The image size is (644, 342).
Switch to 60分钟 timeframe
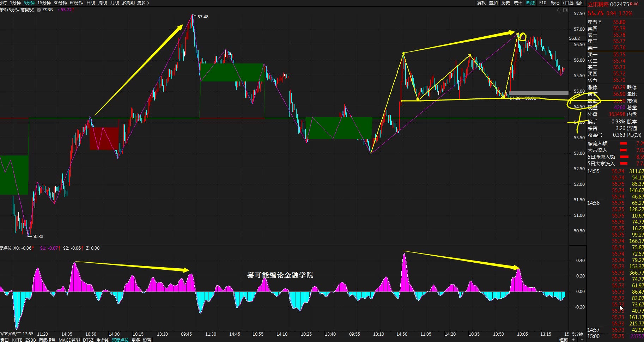pos(77,2)
